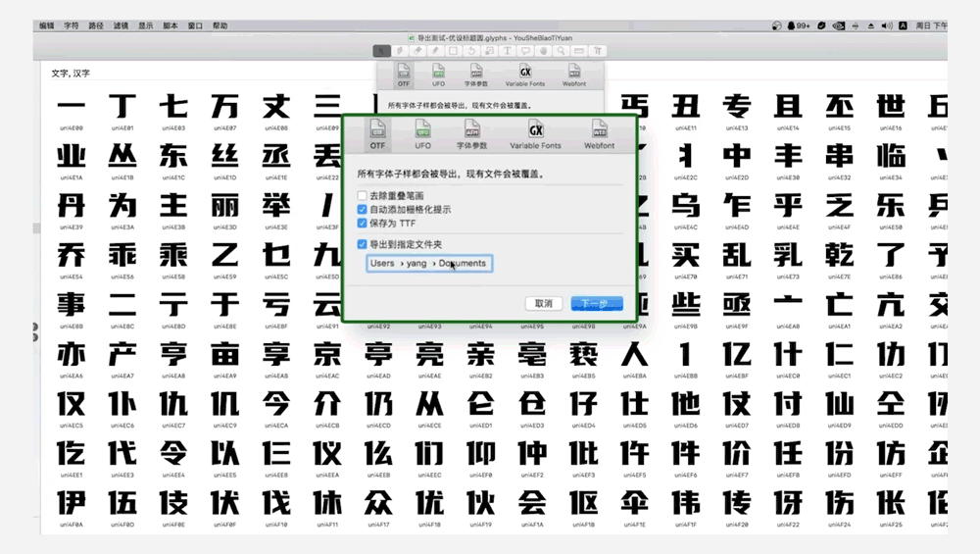Click OTF icon in small sheet under toolbar
Viewport: 980px width, 554px height.
[x=403, y=75]
